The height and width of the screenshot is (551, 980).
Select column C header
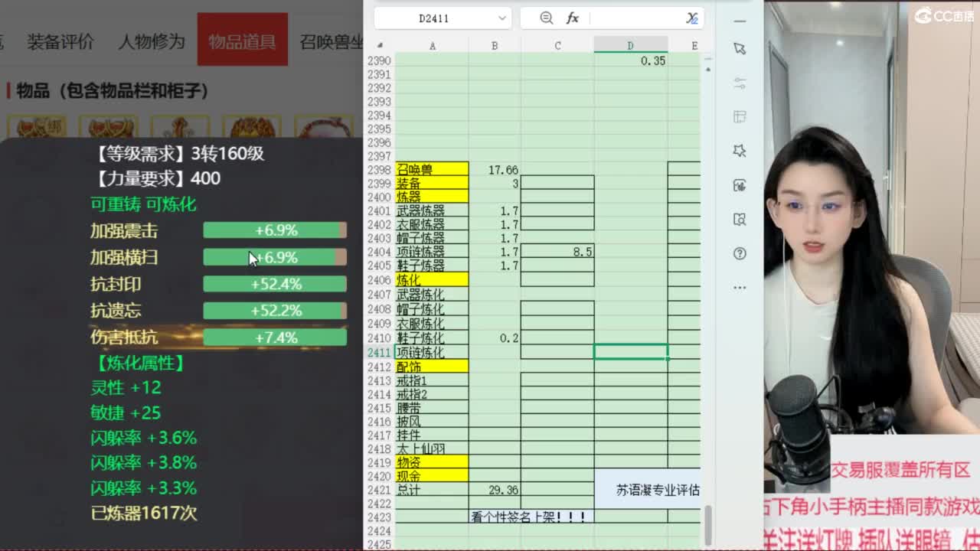(x=557, y=46)
